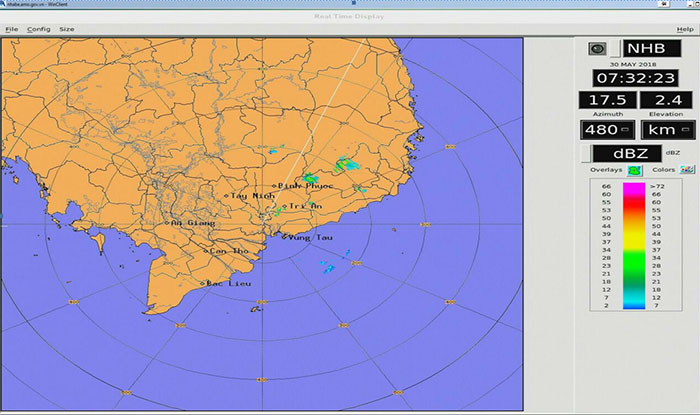The image size is (700, 415).
Task: Open the 480 range dropdown
Action: click(x=608, y=130)
